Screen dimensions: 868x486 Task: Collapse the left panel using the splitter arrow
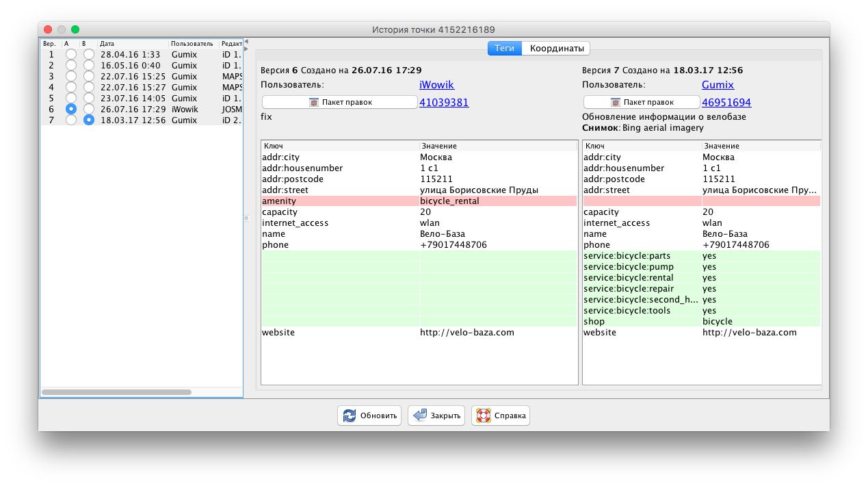coord(246,42)
